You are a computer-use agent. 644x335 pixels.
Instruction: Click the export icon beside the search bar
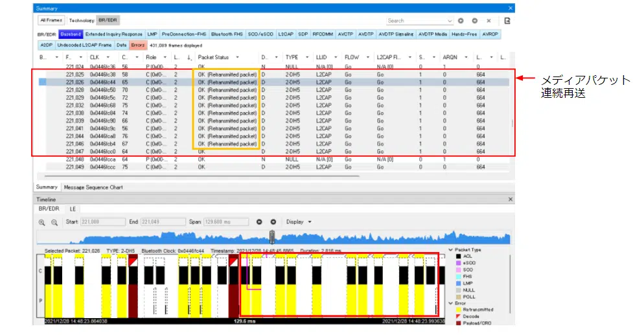507,21
